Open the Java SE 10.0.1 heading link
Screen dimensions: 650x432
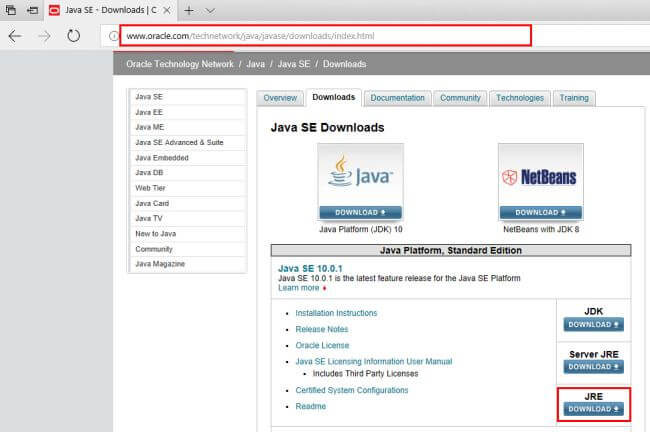(310, 269)
